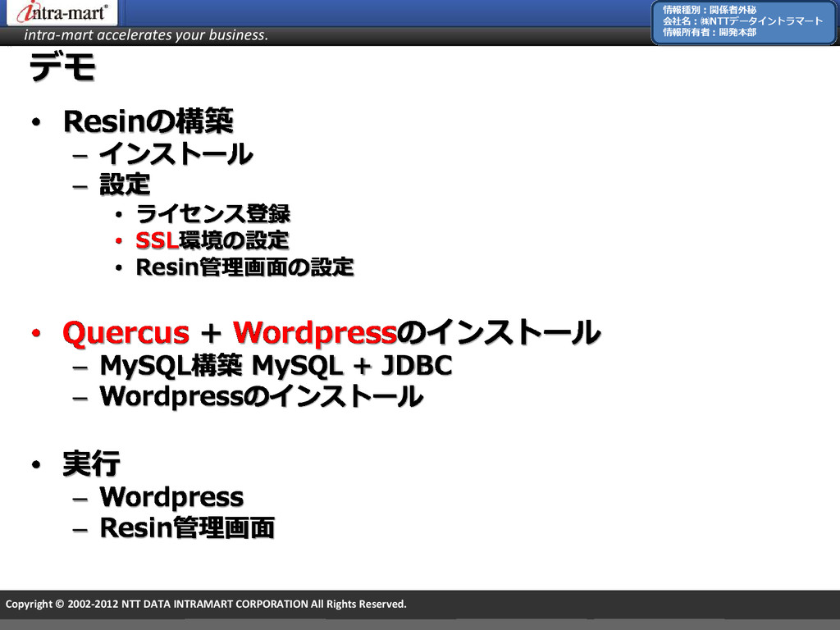
Task: Click the Resin管理画面 item under 実行
Action: (x=188, y=527)
